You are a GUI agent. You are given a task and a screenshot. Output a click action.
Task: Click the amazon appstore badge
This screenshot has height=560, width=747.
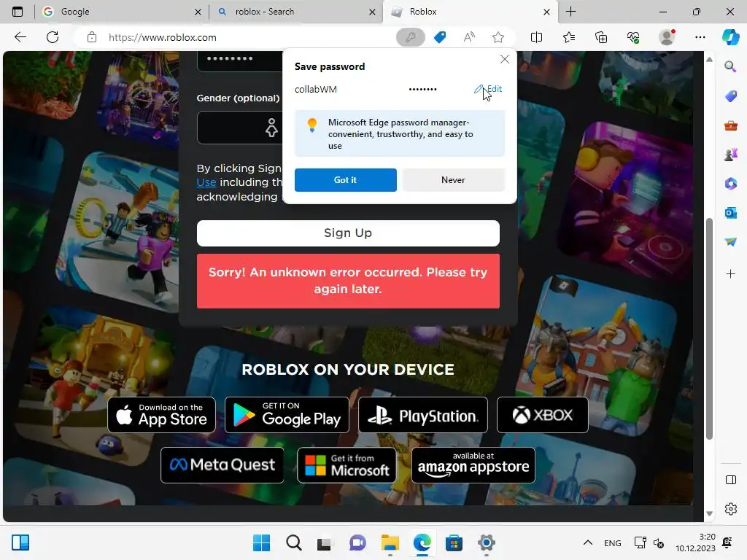click(x=473, y=465)
